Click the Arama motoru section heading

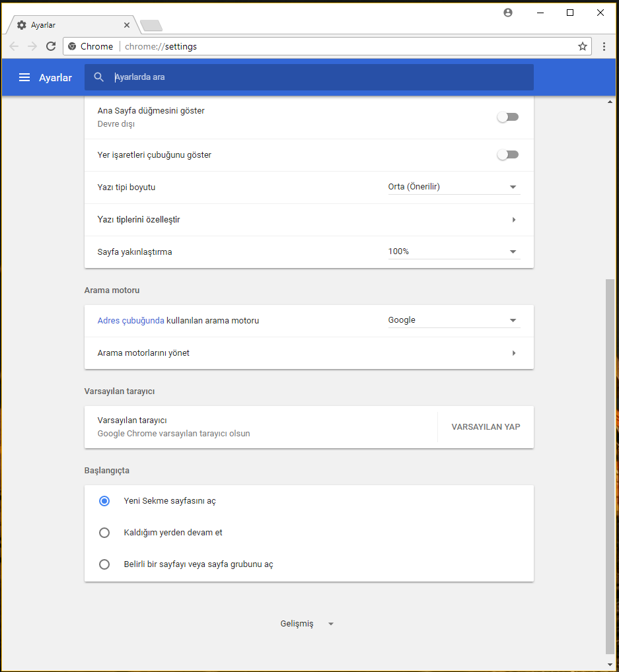[x=112, y=290]
